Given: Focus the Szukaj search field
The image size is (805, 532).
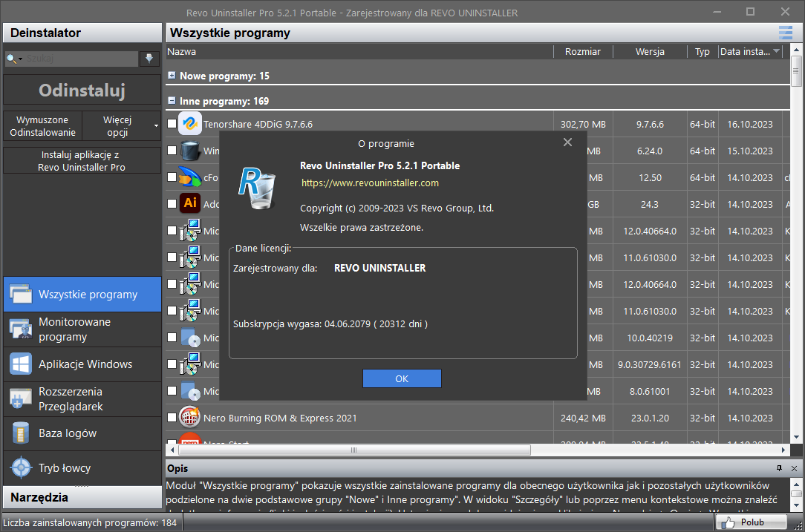Looking at the screenshot, I should click(81, 59).
